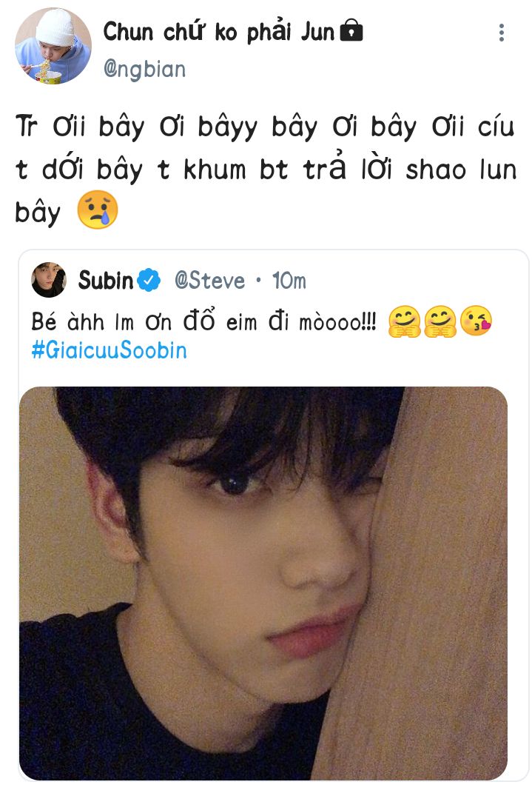532x799 pixels.
Task: Open Subin's small profile avatar
Action: 49,280
